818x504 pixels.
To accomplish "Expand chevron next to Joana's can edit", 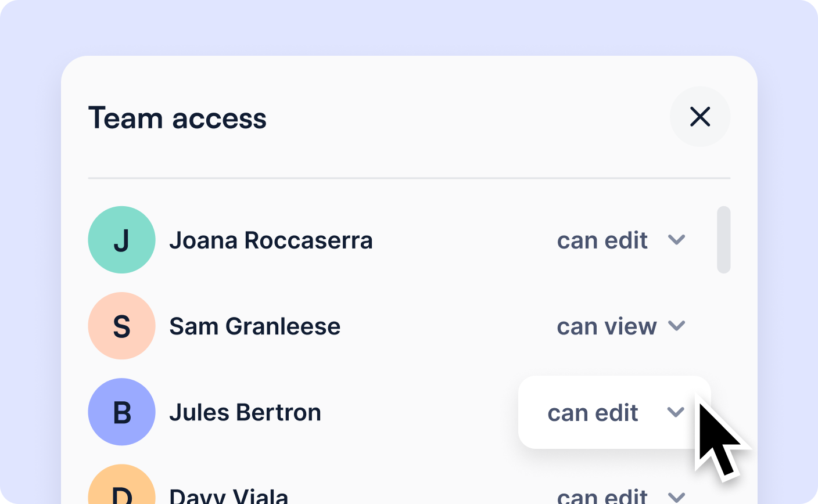I will 676,240.
